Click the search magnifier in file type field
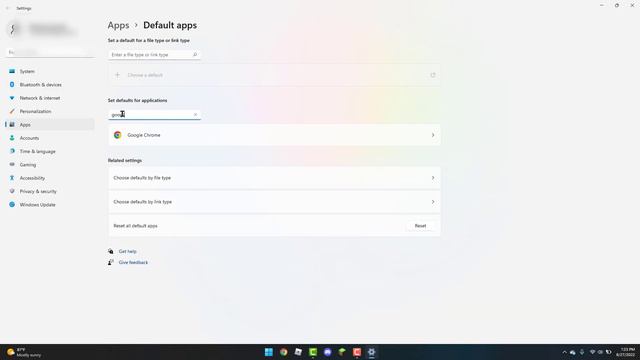Screen dimensions: 640x360 click(195, 55)
